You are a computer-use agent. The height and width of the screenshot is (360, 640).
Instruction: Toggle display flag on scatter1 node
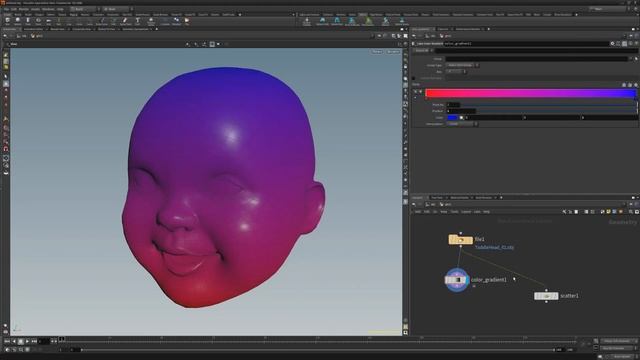click(x=556, y=296)
